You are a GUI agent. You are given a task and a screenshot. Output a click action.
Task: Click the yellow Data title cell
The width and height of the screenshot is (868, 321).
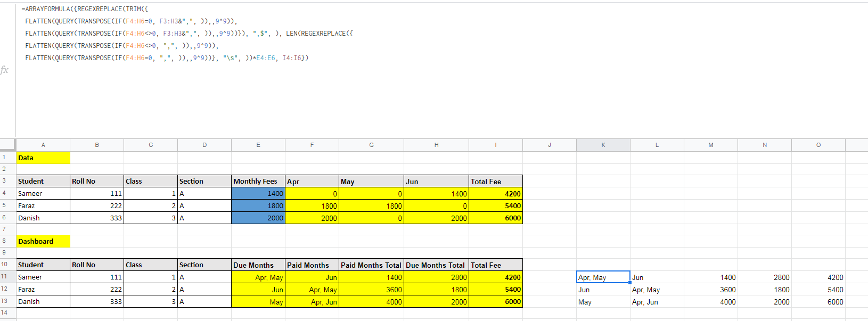pos(43,158)
